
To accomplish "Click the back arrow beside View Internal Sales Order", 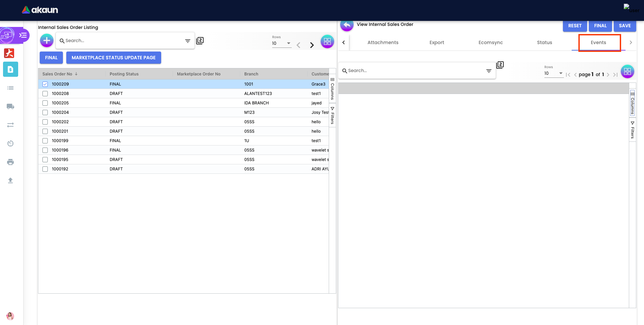I will click(347, 25).
